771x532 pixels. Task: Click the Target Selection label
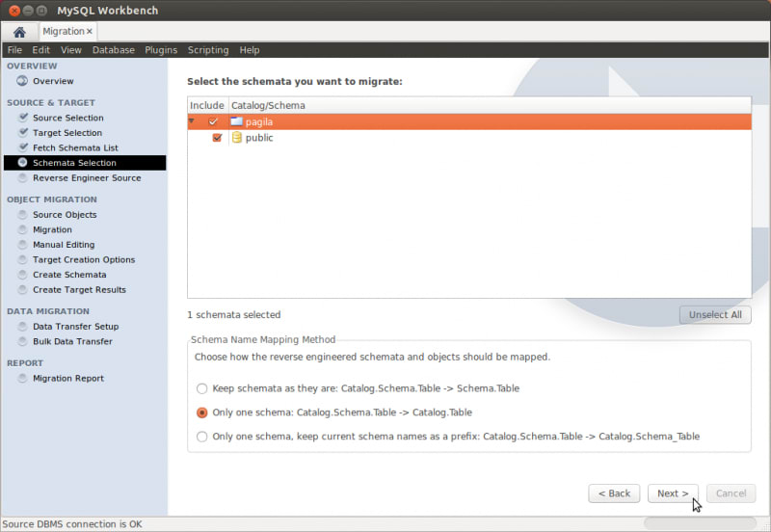pos(67,133)
